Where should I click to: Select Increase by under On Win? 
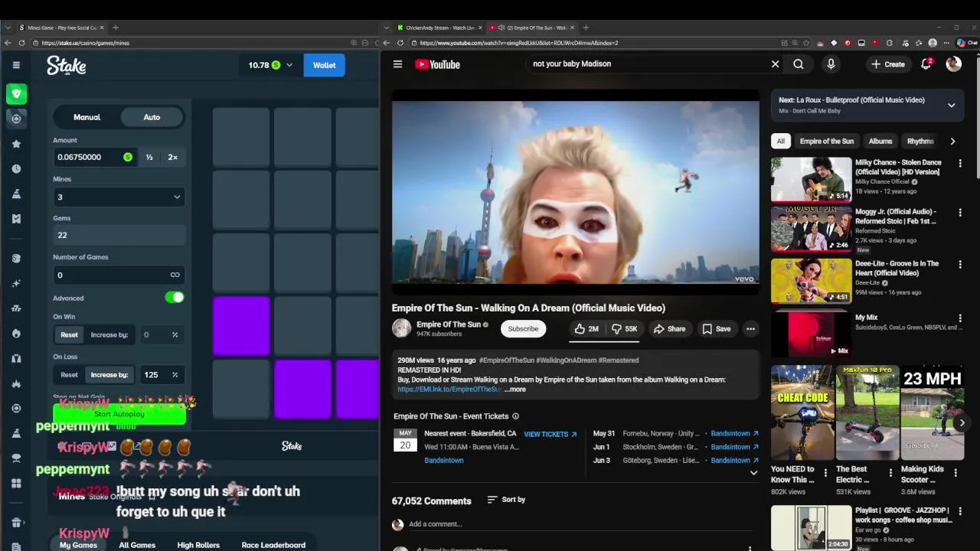(109, 334)
